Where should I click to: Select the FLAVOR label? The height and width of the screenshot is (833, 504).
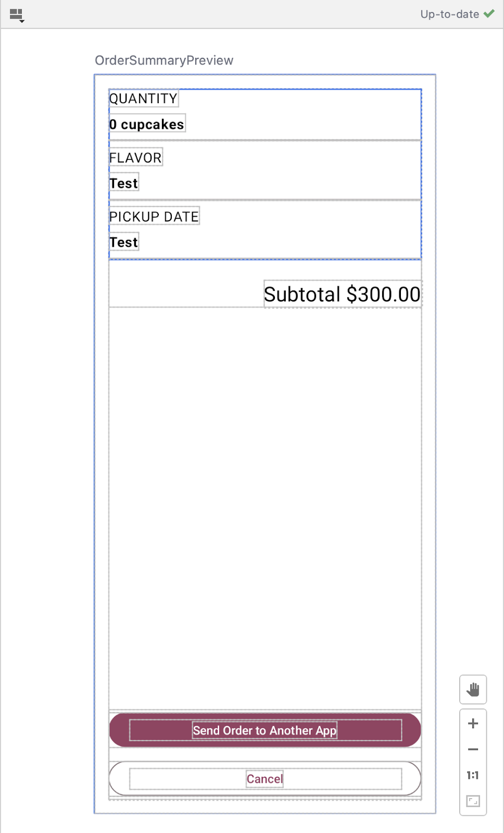tap(135, 157)
